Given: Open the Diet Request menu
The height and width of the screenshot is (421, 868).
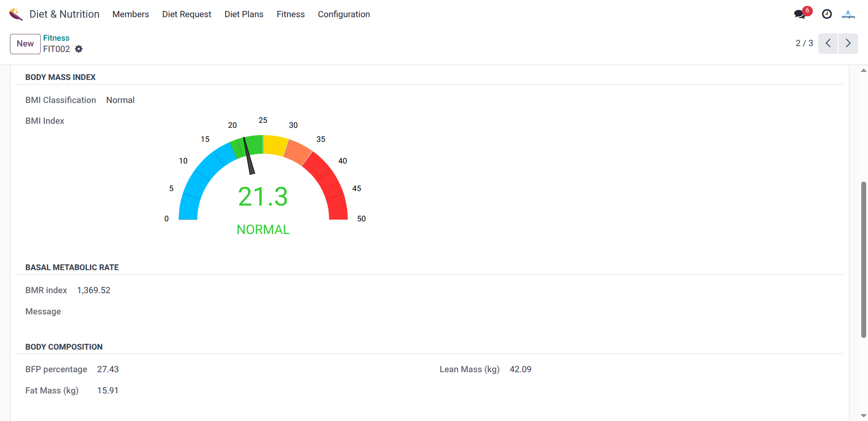Looking at the screenshot, I should point(187,14).
